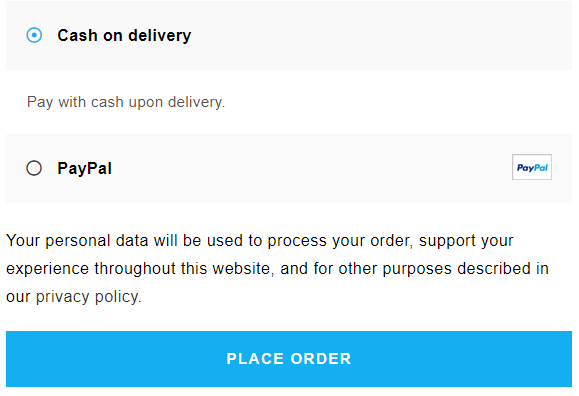Click the word "our" before privacy policy
Image resolution: width=579 pixels, height=396 pixels.
click(x=18, y=297)
